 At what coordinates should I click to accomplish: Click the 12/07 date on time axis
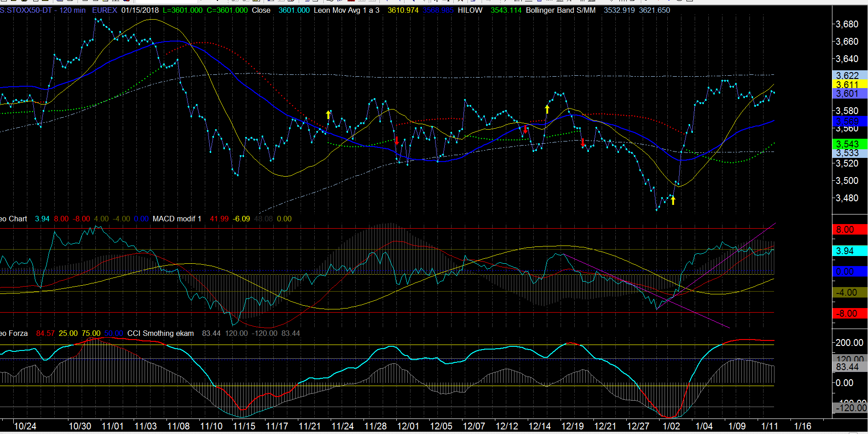(x=474, y=426)
